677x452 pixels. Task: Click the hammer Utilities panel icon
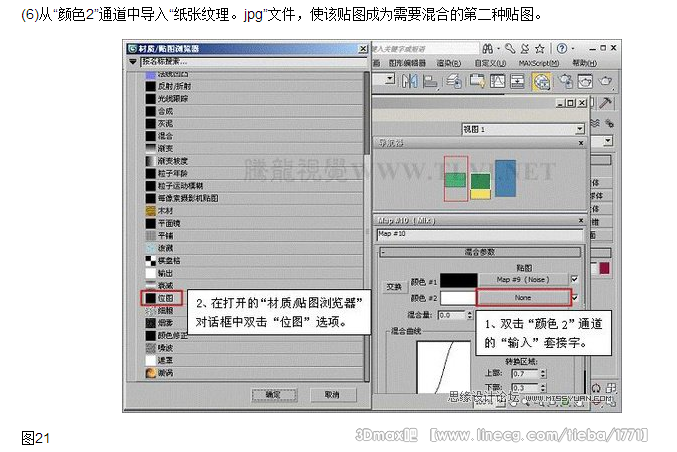(605, 103)
